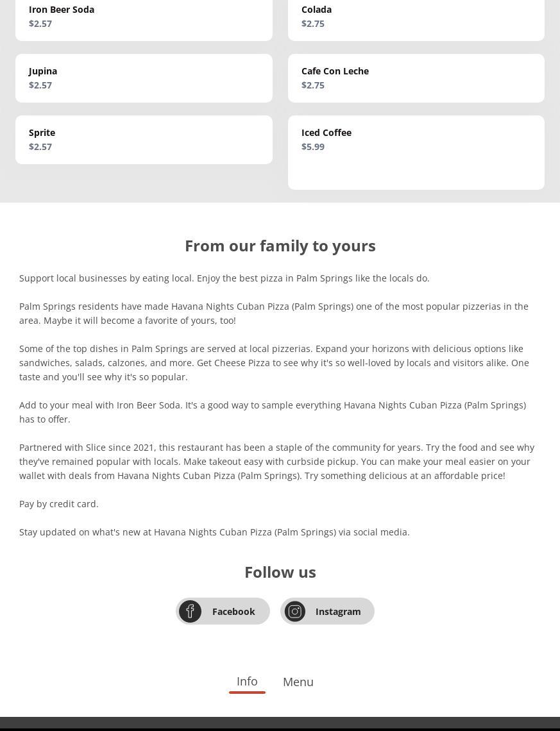
Task: Click the Facebook logo icon
Action: [x=190, y=611]
